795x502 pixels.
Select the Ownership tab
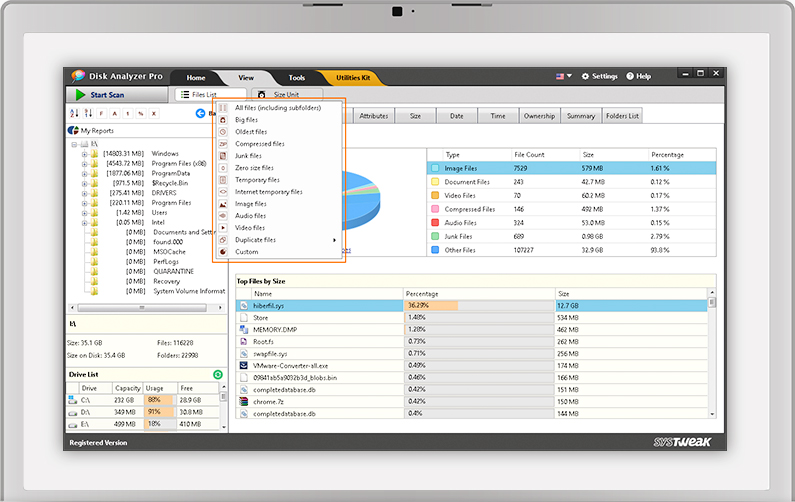[539, 116]
